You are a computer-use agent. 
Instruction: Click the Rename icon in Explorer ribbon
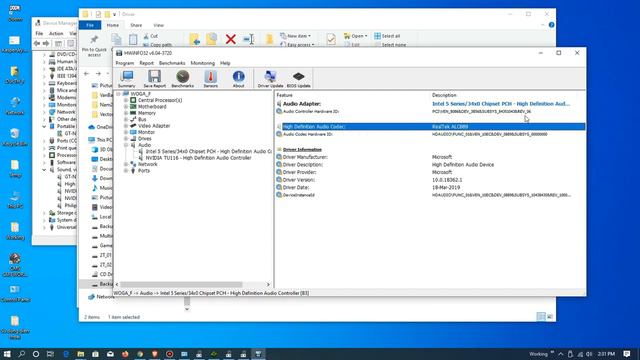pos(249,39)
